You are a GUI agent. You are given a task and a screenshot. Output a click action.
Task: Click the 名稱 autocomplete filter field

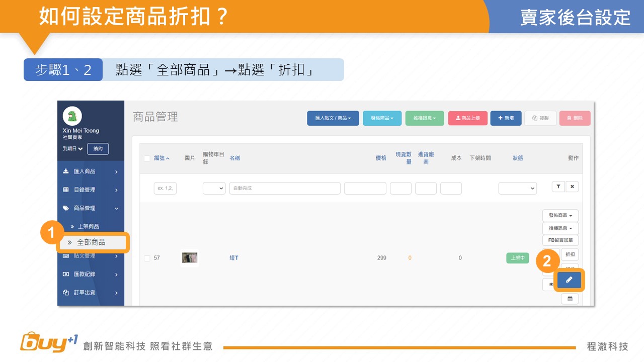point(284,188)
